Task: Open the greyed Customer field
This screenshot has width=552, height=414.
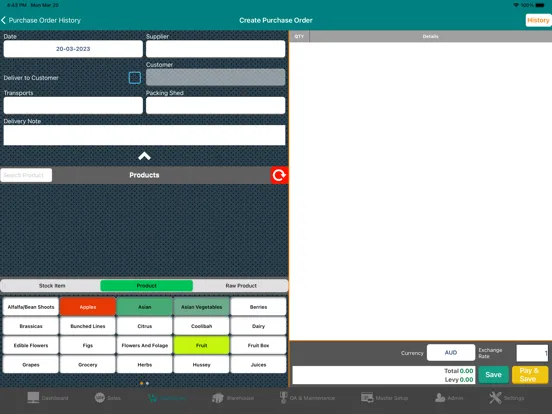Action: 215,77
